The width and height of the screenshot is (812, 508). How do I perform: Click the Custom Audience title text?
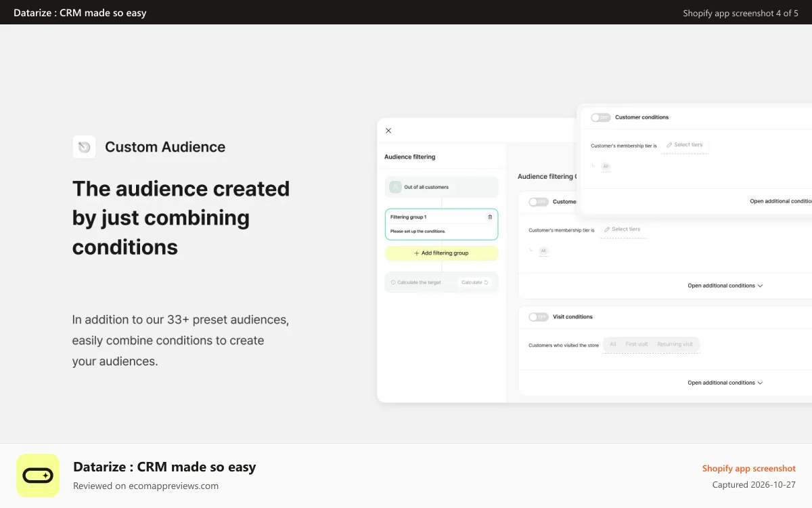point(165,147)
